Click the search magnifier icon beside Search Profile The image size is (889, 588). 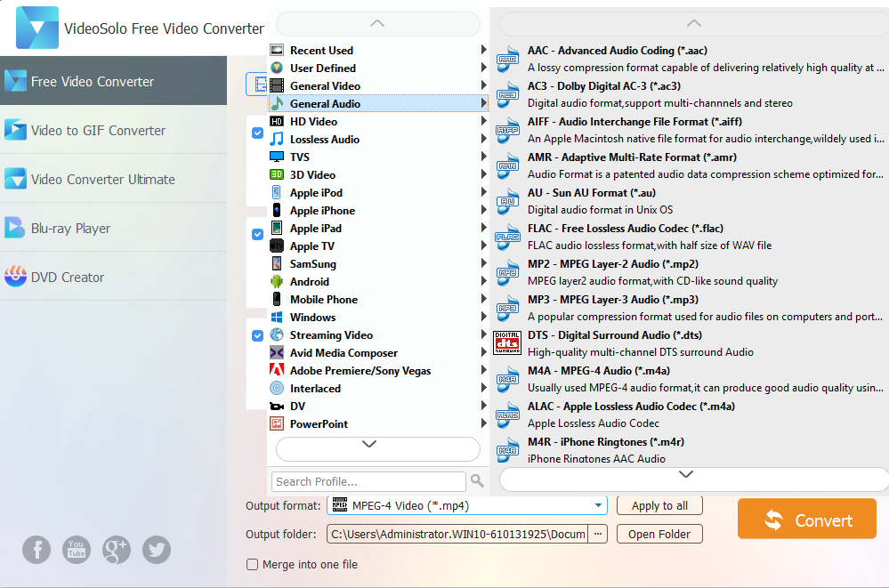(477, 481)
